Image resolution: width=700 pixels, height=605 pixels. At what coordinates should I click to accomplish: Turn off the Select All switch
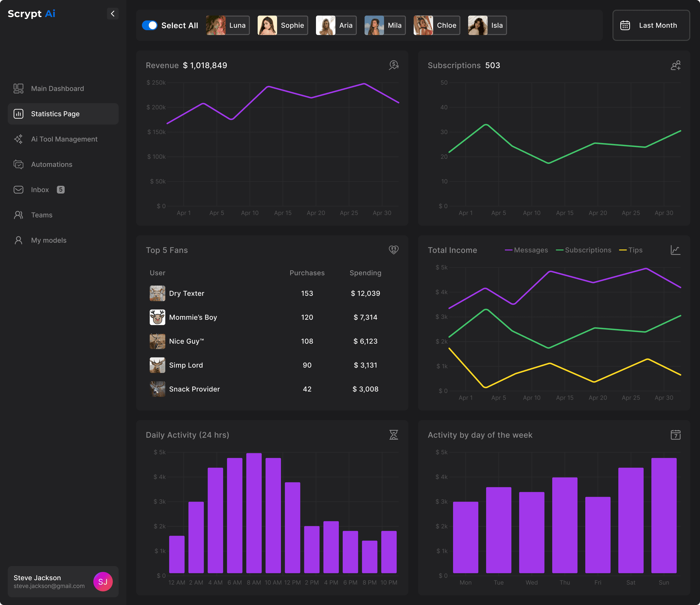coord(150,25)
